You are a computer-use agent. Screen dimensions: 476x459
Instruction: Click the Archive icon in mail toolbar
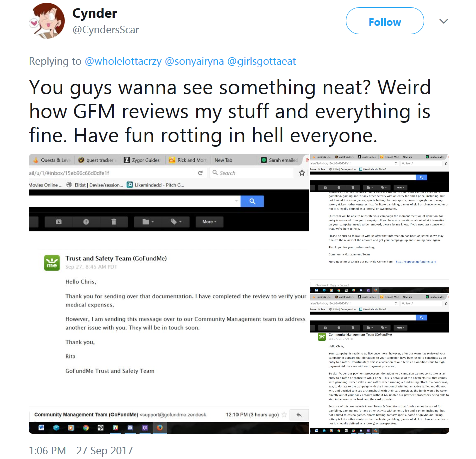(59, 222)
